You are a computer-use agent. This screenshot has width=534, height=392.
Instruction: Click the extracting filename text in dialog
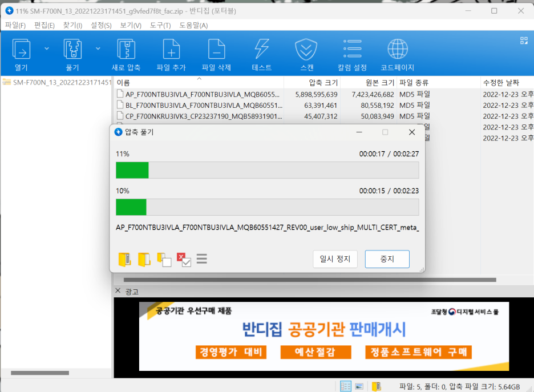[x=268, y=227]
